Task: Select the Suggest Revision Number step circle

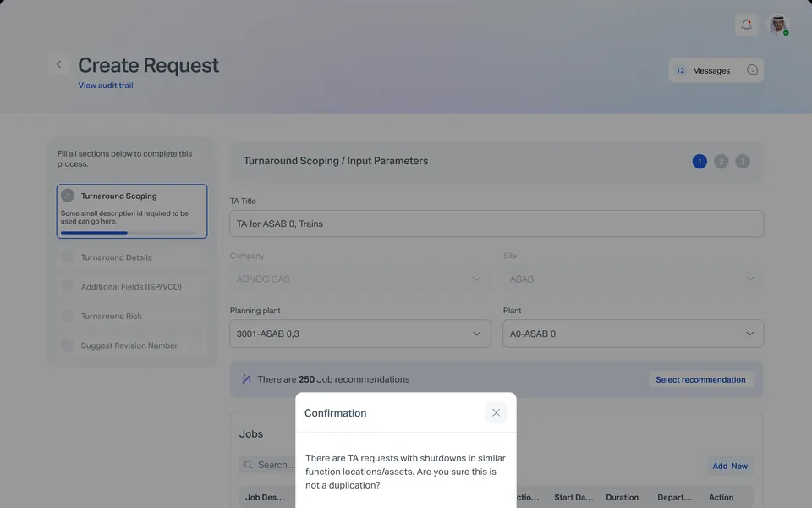Action: click(68, 345)
